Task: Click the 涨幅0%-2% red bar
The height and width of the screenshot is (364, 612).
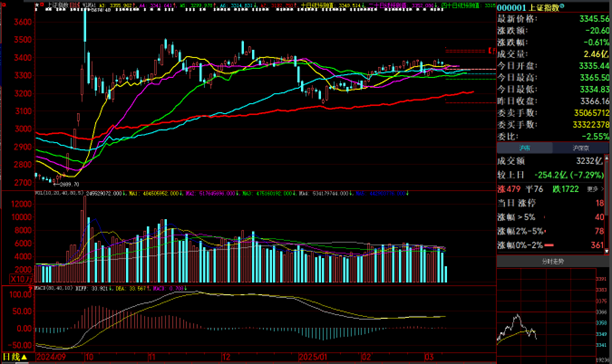Action: pyautogui.click(x=549, y=245)
